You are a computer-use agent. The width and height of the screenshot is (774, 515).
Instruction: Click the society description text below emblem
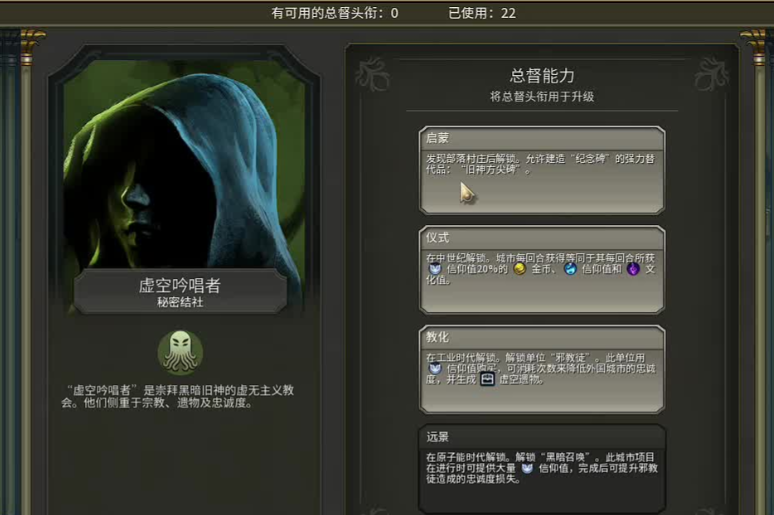[178, 396]
